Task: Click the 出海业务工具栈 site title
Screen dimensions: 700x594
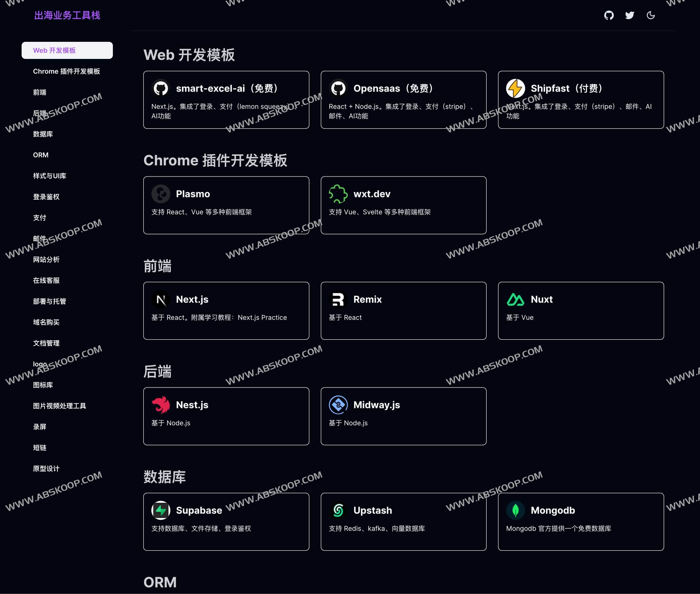Action: click(x=67, y=15)
